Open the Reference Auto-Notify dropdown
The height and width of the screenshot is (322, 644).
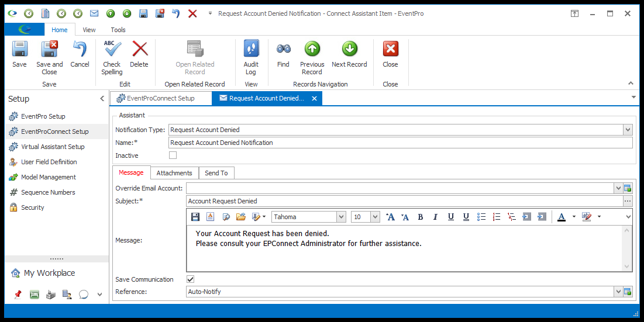(x=618, y=292)
